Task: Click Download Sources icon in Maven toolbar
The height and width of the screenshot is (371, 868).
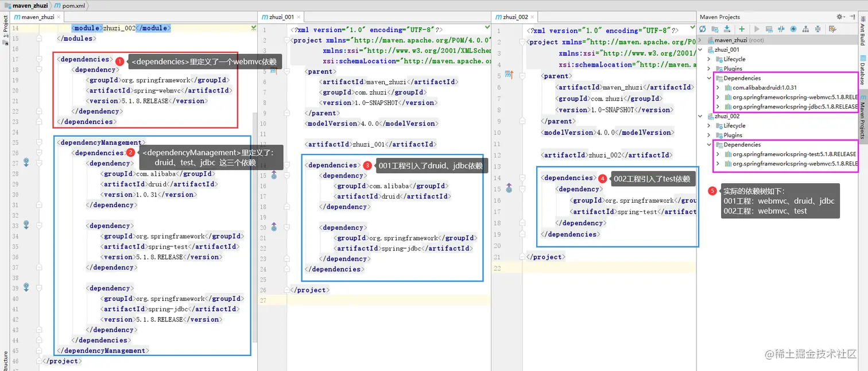Action: (x=727, y=29)
